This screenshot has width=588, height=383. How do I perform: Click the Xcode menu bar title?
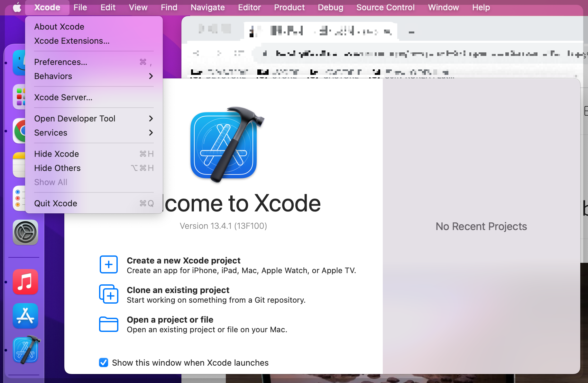pos(47,7)
